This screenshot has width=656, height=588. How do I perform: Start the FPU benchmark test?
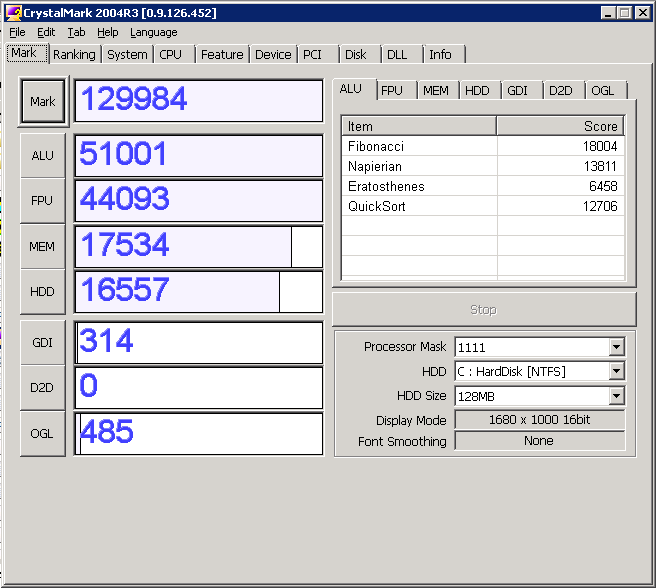coord(43,201)
